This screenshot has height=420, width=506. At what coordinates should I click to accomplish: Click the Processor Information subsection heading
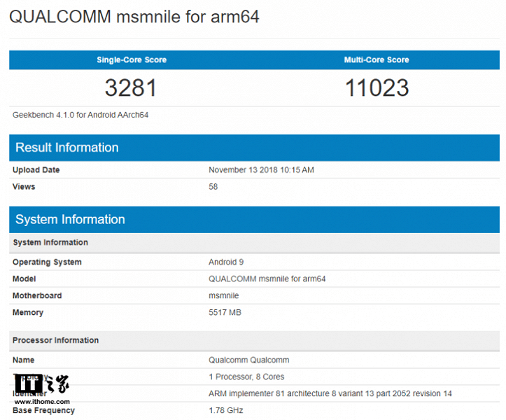(x=55, y=340)
